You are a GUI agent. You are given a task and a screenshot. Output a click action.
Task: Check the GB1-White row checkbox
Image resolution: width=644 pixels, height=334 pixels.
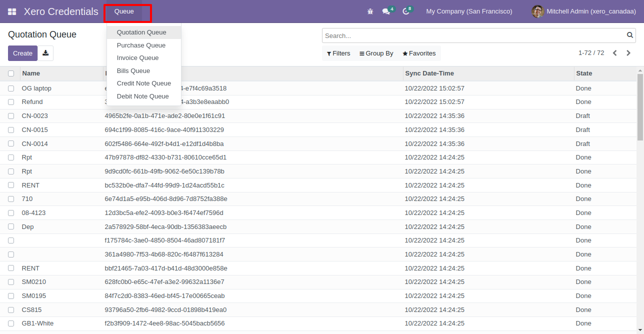(x=11, y=323)
